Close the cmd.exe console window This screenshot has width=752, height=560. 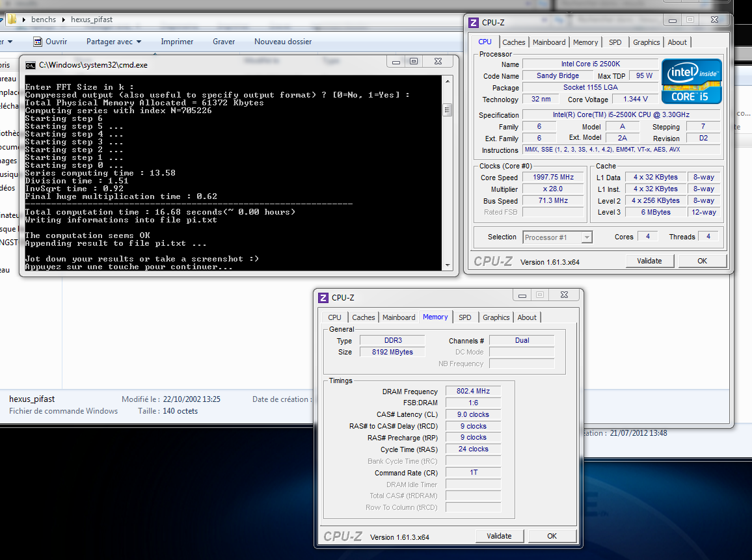pos(438,61)
